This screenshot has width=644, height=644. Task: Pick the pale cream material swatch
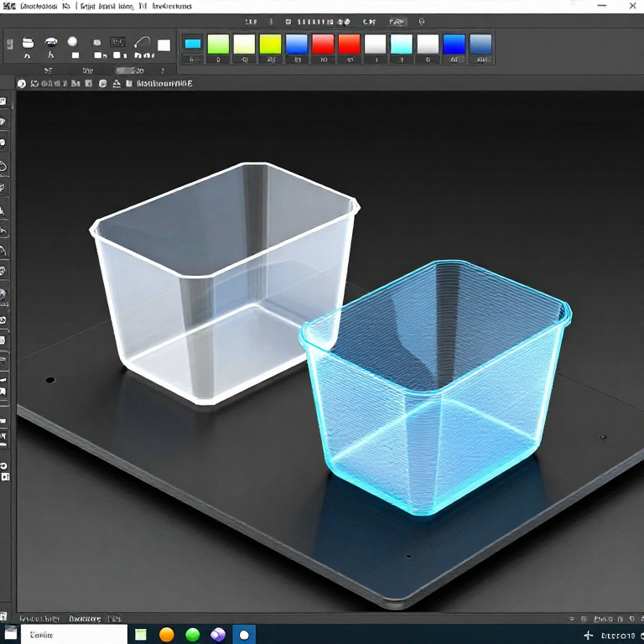244,44
